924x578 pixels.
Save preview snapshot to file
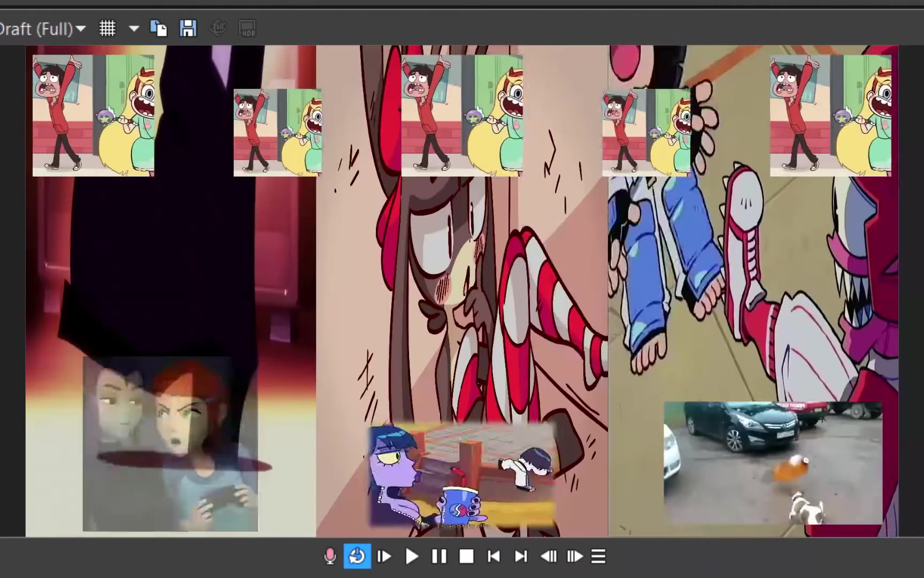[x=188, y=28]
